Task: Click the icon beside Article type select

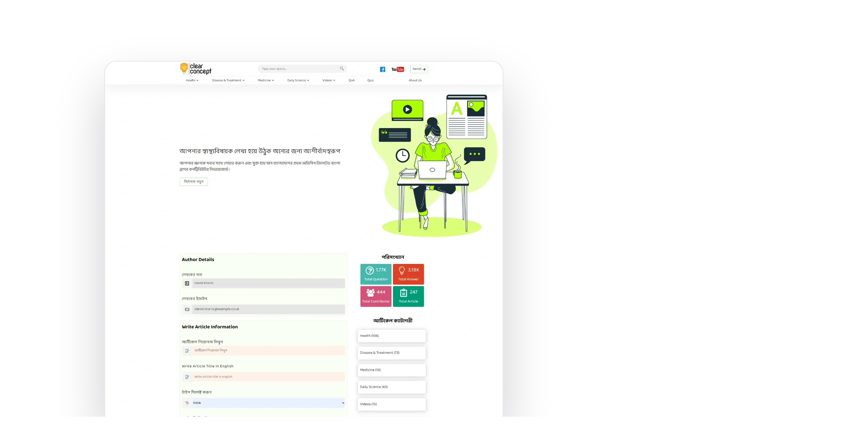Action: tap(187, 403)
